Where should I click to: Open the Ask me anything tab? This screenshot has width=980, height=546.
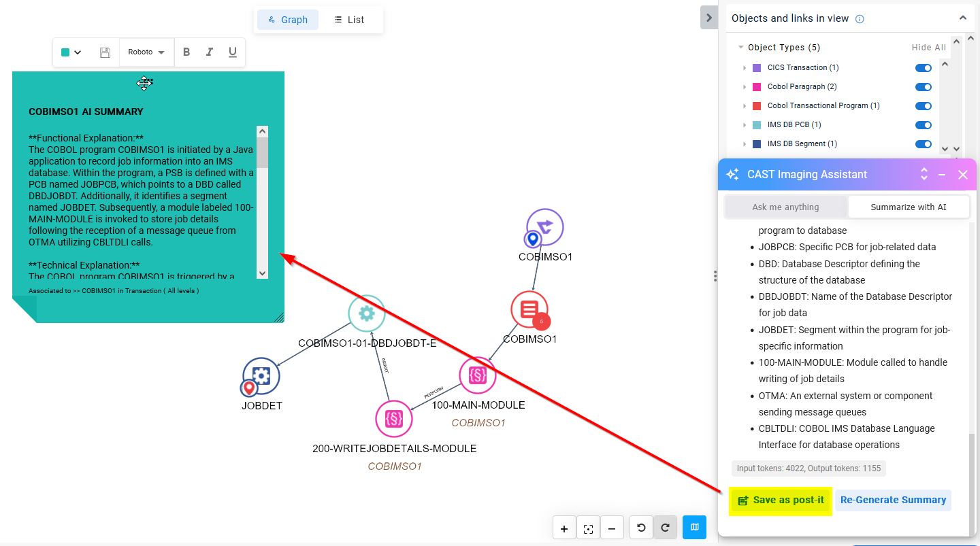pyautogui.click(x=785, y=207)
